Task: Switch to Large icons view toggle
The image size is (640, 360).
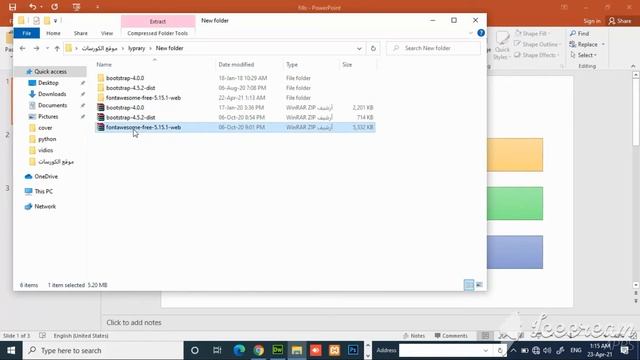Action: point(479,285)
